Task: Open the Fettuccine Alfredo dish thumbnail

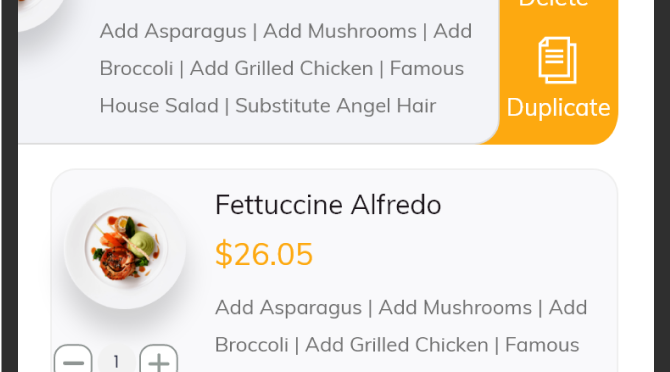Action: [x=125, y=249]
